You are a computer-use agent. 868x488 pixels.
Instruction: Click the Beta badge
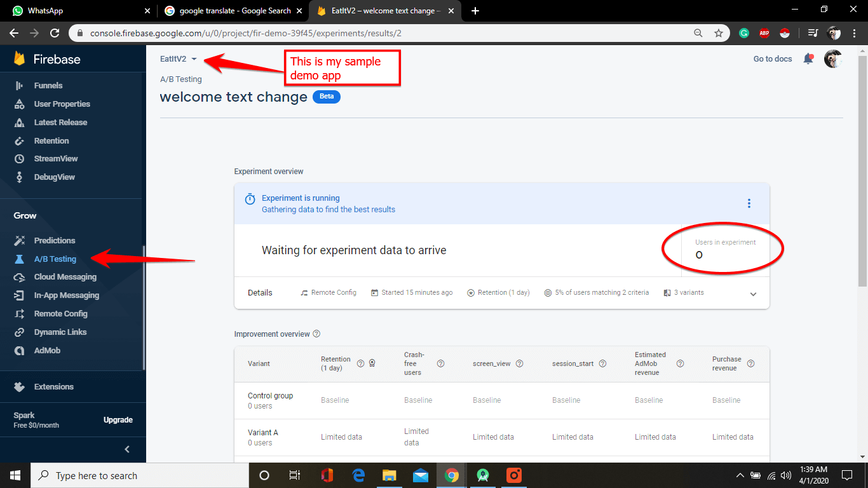pyautogui.click(x=327, y=97)
